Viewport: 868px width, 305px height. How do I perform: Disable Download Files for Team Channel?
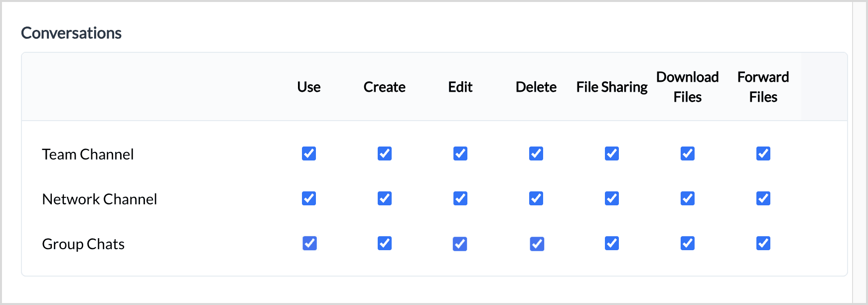tap(688, 153)
